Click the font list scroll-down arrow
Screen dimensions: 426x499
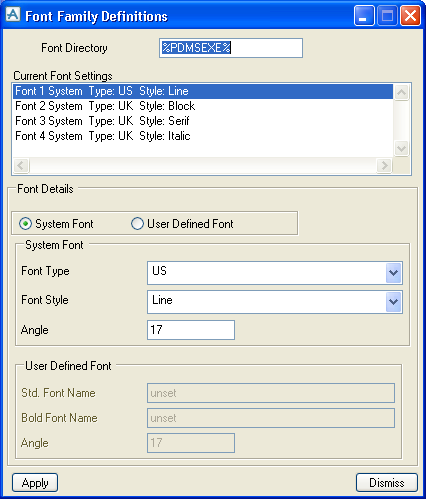[401, 148]
